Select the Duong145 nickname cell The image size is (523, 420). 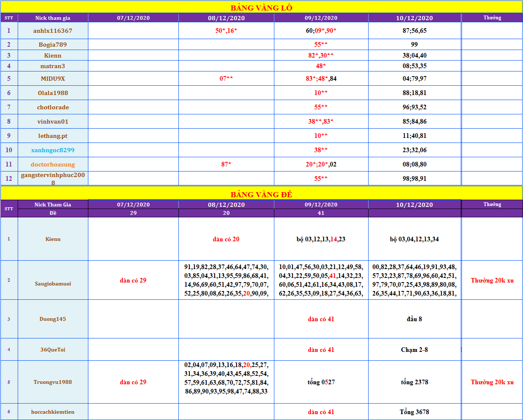53,319
